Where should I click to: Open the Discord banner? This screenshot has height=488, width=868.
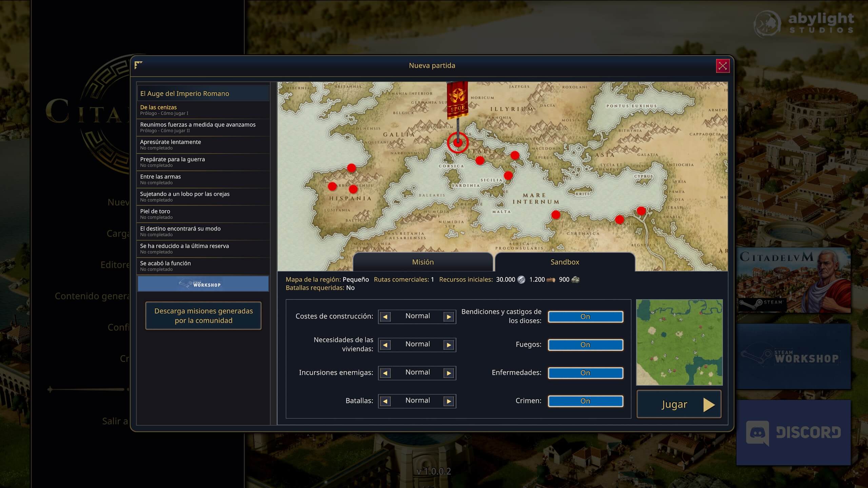[793, 432]
